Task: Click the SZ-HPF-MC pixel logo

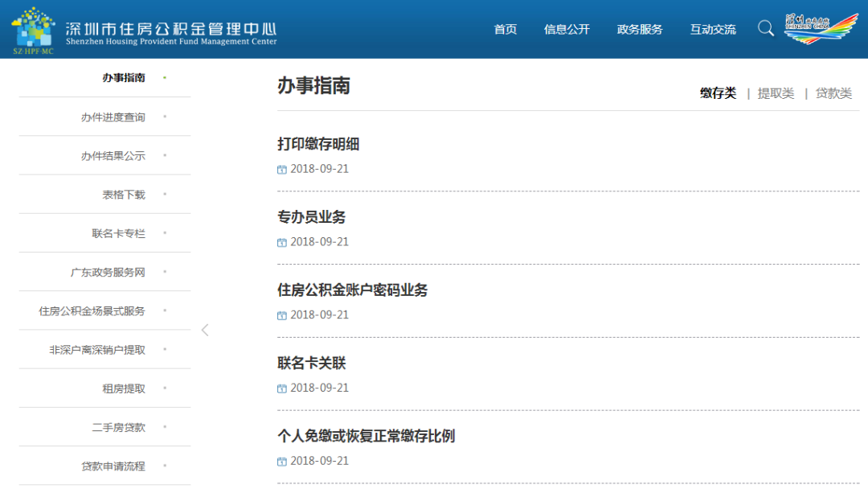Action: (x=34, y=31)
